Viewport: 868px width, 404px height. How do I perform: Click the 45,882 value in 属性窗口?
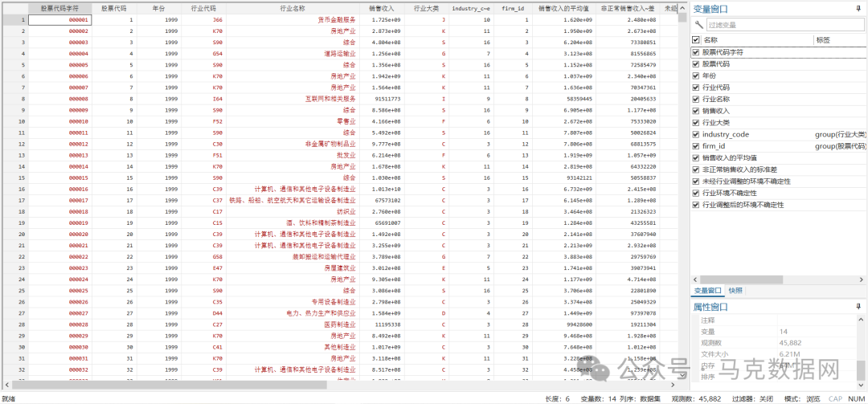coord(790,343)
